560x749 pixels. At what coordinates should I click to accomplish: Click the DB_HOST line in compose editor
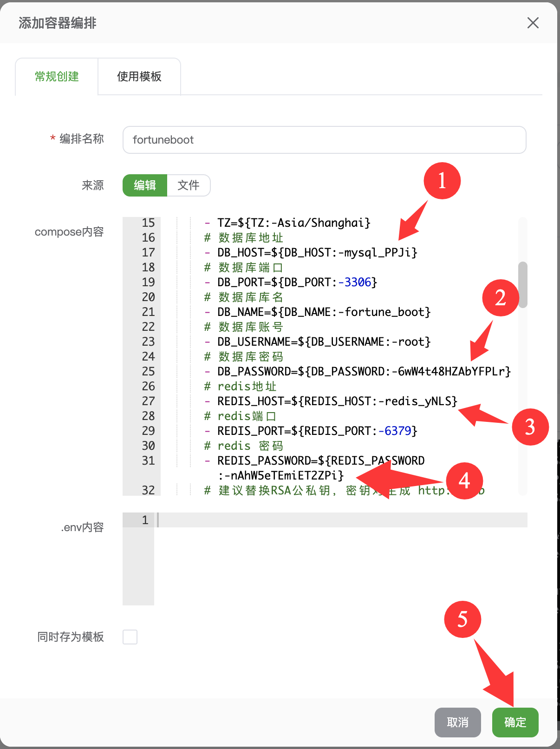tap(317, 252)
